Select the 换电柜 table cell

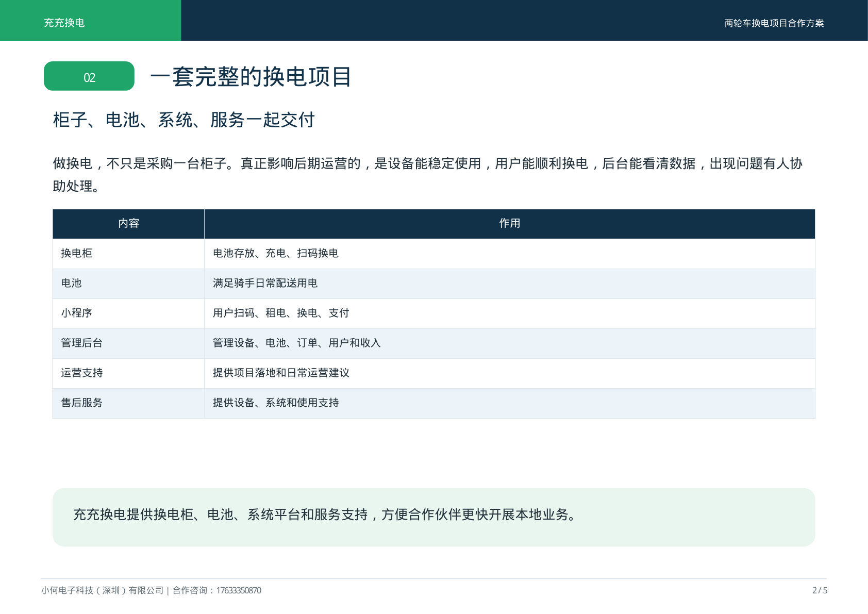pyautogui.click(x=128, y=253)
